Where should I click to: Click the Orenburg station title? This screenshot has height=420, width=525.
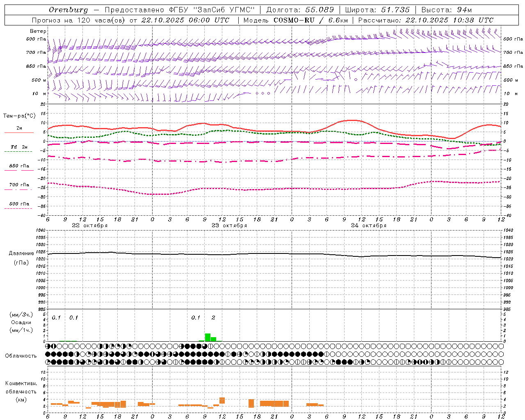(x=68, y=10)
